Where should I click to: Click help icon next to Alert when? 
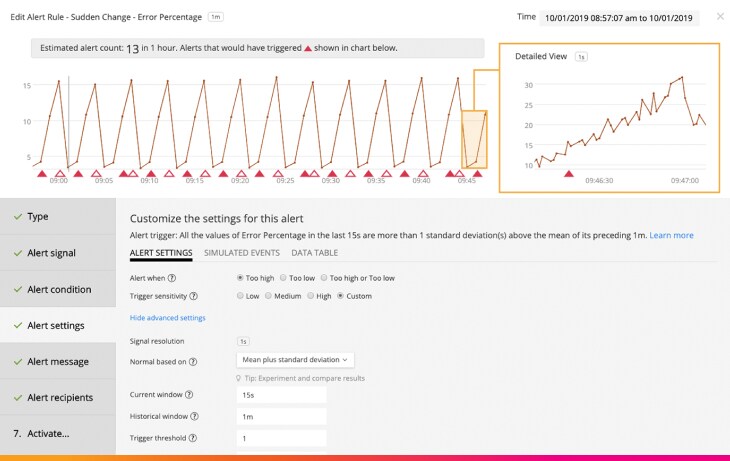tap(173, 278)
